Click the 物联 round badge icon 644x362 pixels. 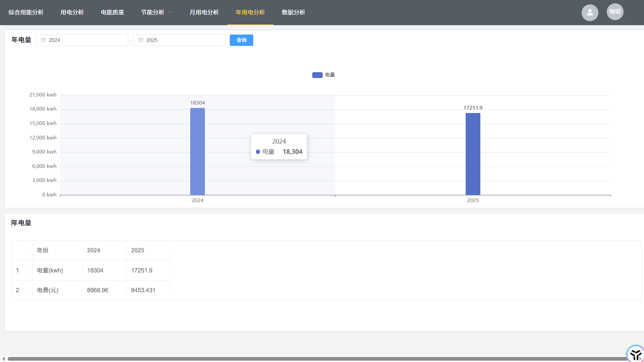(615, 12)
